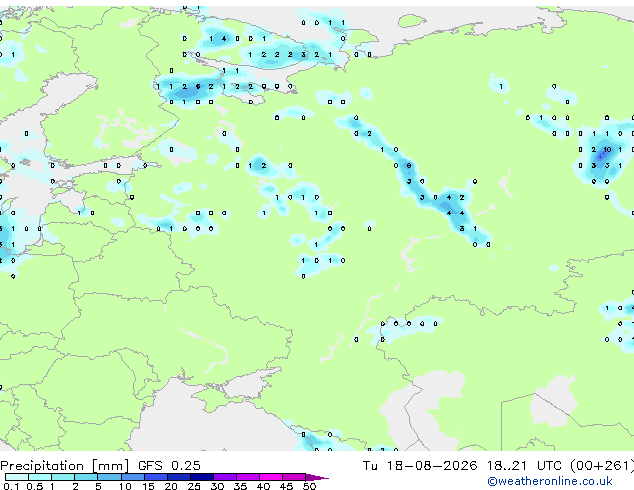Pick the 20–25 mm legend swatch
The height and width of the screenshot is (490, 634).
click(x=179, y=477)
